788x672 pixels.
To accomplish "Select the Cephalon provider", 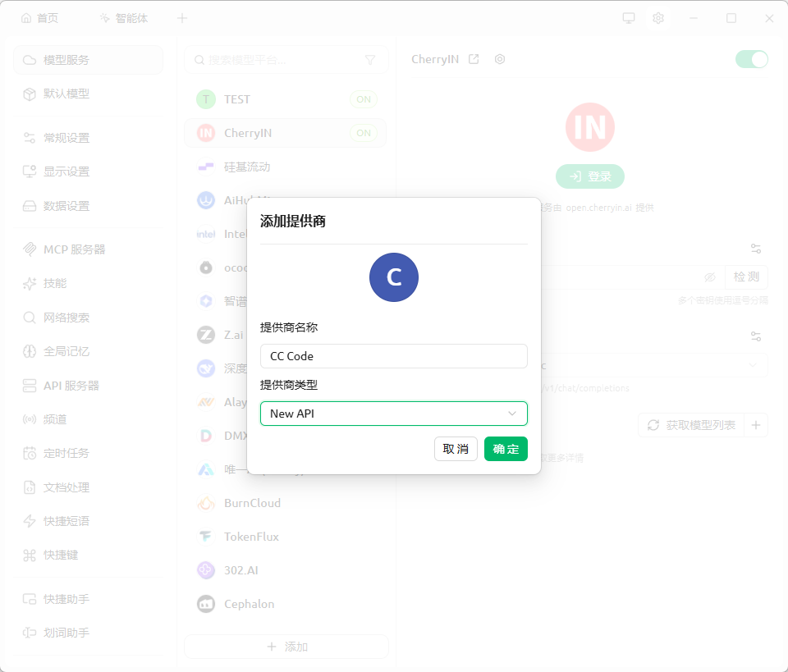I will [286, 604].
